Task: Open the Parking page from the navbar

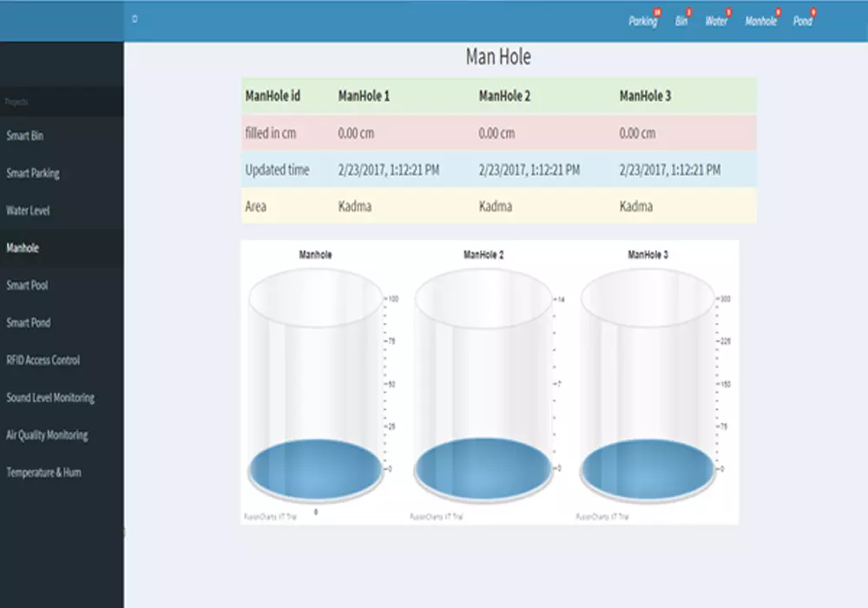Action: click(x=642, y=22)
